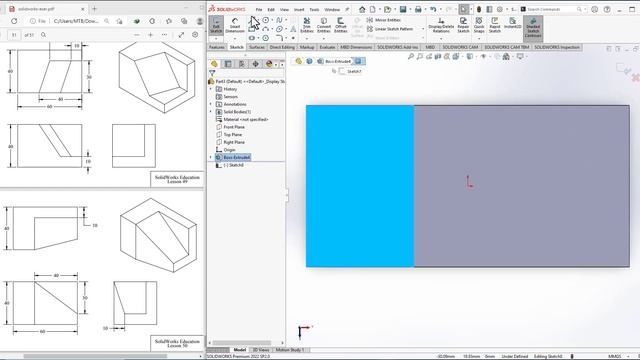Open the Window menu

click(332, 9)
